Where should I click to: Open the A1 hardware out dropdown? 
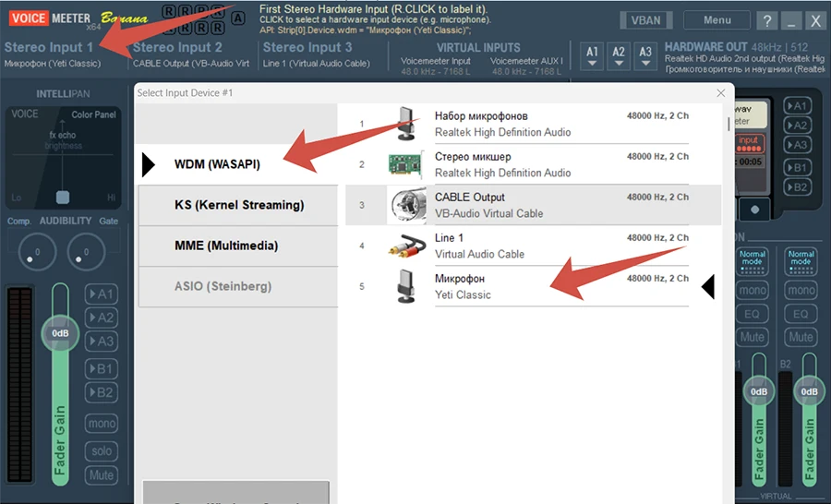pyautogui.click(x=593, y=56)
